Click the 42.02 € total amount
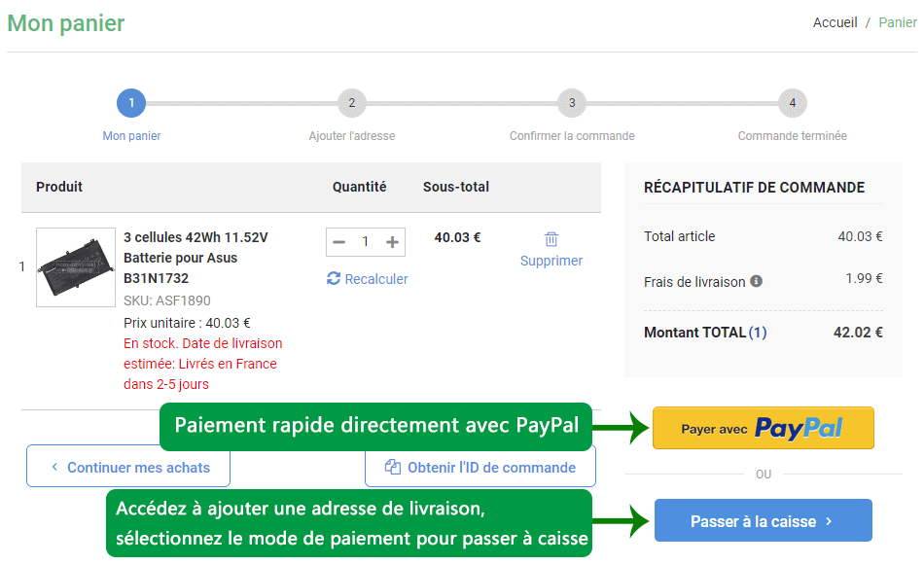924x564 pixels. coord(858,333)
